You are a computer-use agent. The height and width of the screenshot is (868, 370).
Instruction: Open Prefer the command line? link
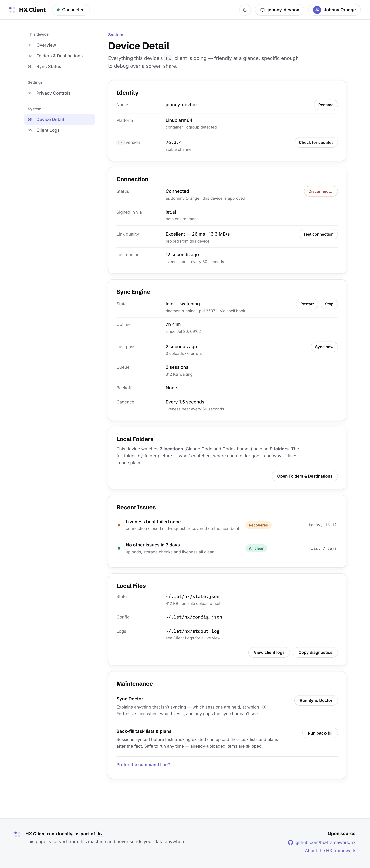pos(143,765)
